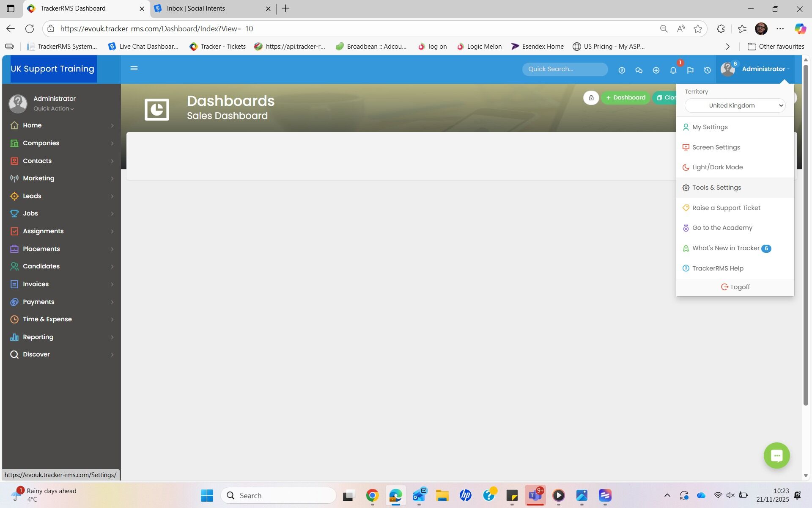Expand the Reporting sidebar section

38,337
